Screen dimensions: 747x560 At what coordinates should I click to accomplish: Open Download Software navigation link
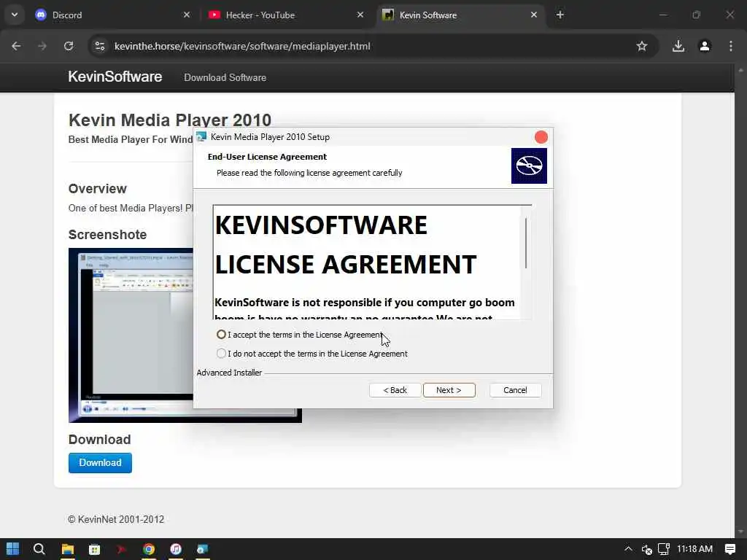point(225,77)
